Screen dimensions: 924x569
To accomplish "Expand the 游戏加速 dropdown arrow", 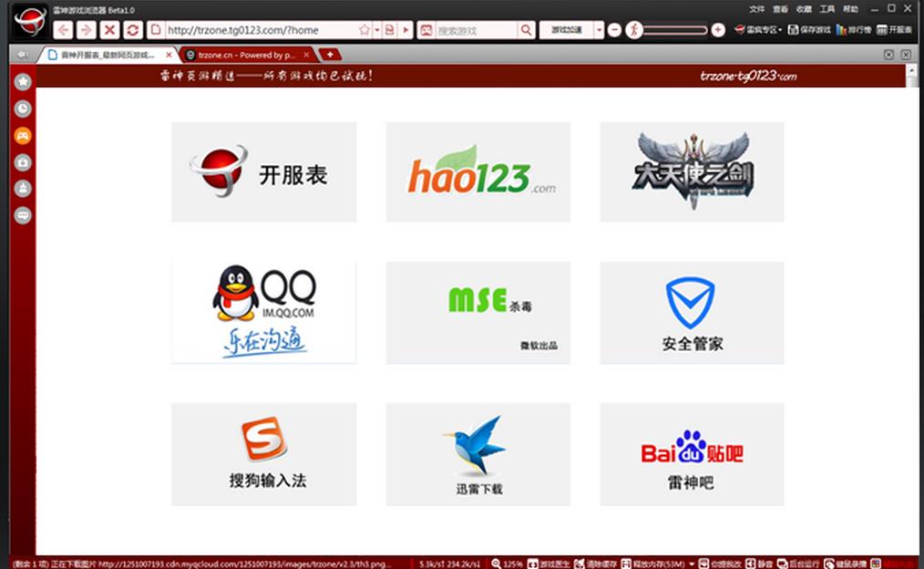I will coord(599,30).
